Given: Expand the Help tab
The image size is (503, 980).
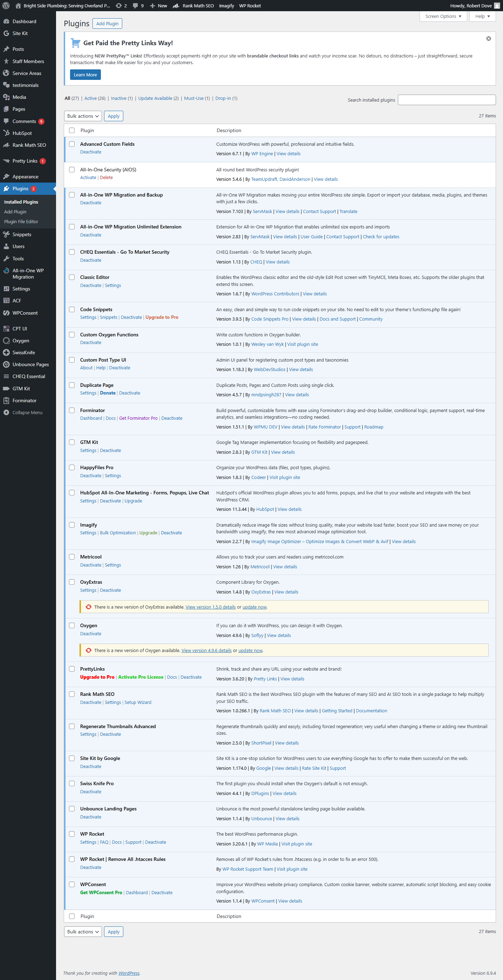Looking at the screenshot, I should [x=482, y=16].
